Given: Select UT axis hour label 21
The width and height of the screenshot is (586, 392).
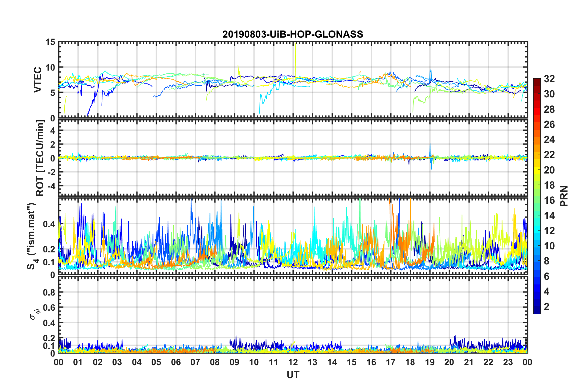Looking at the screenshot, I should (x=469, y=362).
